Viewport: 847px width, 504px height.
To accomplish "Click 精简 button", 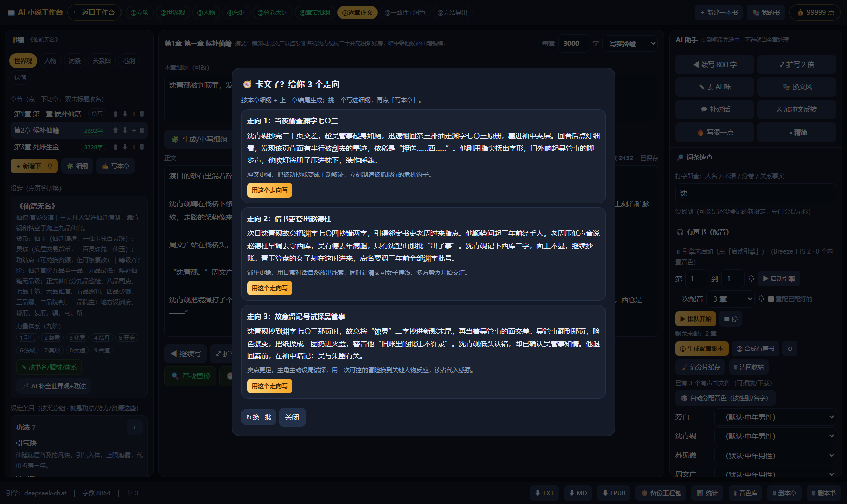I will pos(797,132).
